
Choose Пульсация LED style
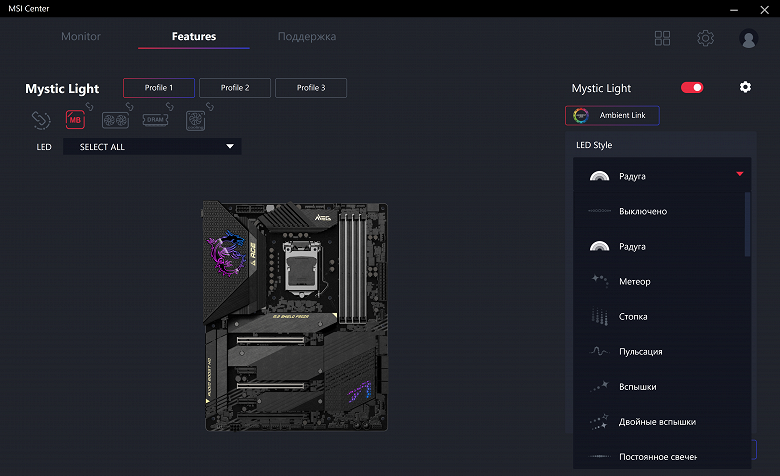tap(659, 352)
